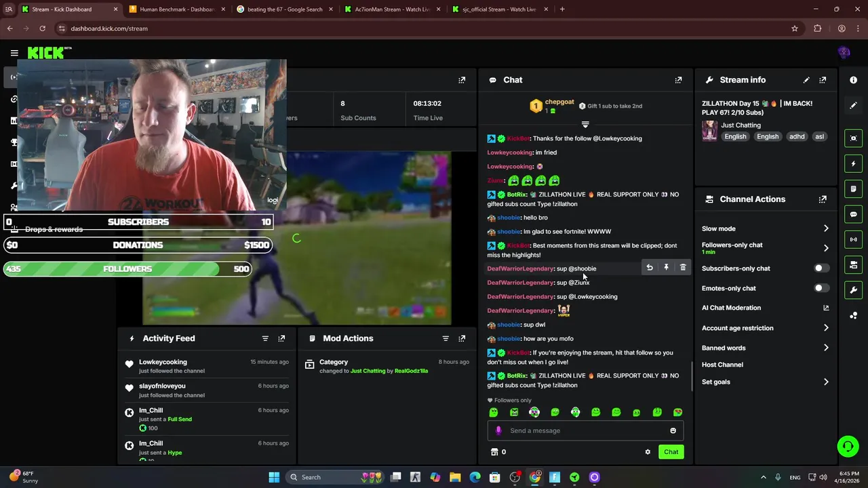Screen dimensions: 868x488
Task: Switch to Human Benchmark browser tab
Action: point(176,9)
